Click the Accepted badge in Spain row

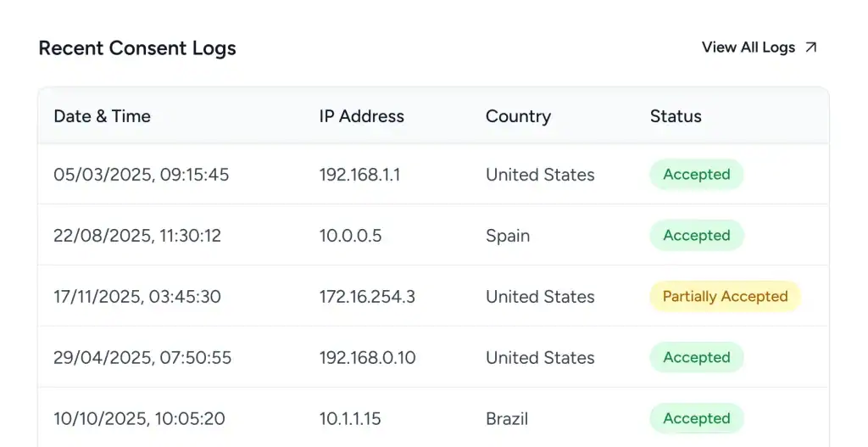tap(697, 236)
